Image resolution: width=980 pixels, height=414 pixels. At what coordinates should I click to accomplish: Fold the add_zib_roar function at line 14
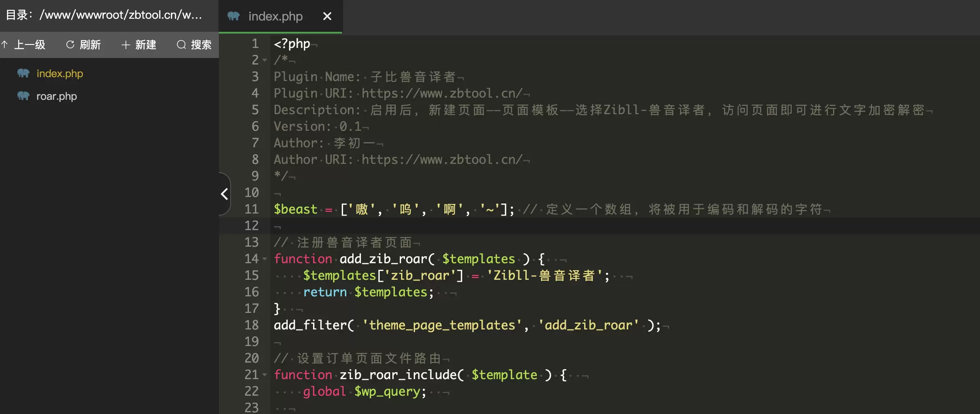click(265, 259)
